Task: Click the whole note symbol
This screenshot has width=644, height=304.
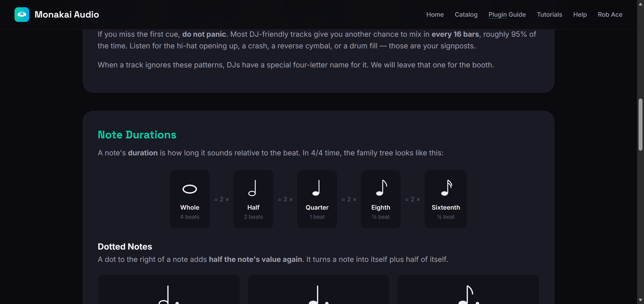Action: click(x=190, y=189)
